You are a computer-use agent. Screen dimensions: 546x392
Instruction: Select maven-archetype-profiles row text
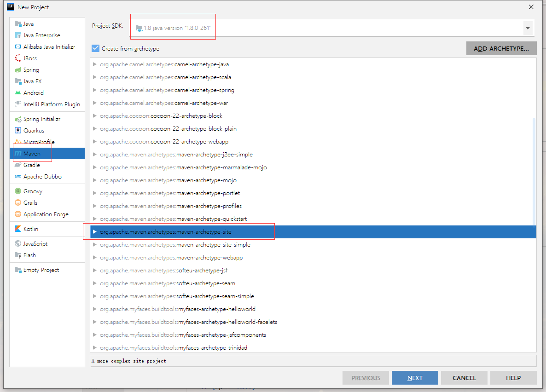171,206
